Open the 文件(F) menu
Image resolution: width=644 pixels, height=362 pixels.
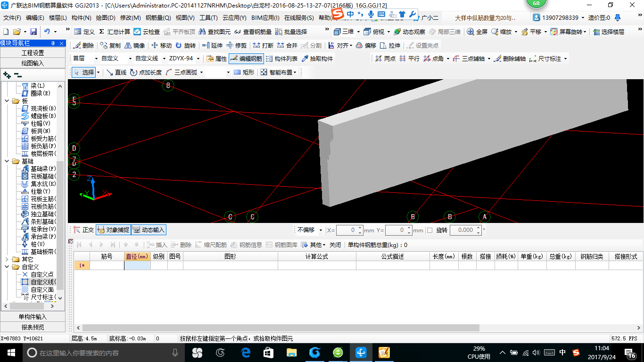pos(12,18)
